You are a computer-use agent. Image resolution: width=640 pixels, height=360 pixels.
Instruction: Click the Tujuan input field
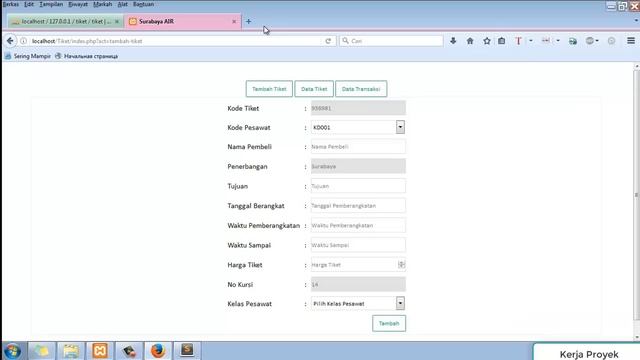(358, 186)
